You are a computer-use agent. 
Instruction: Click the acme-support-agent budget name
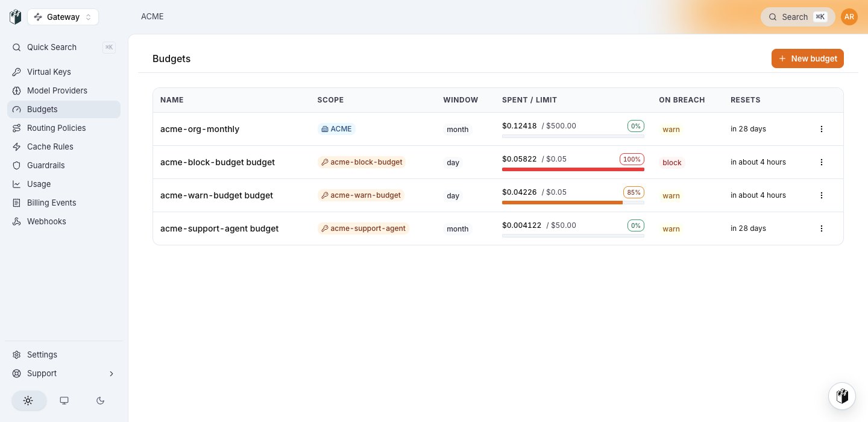219,228
